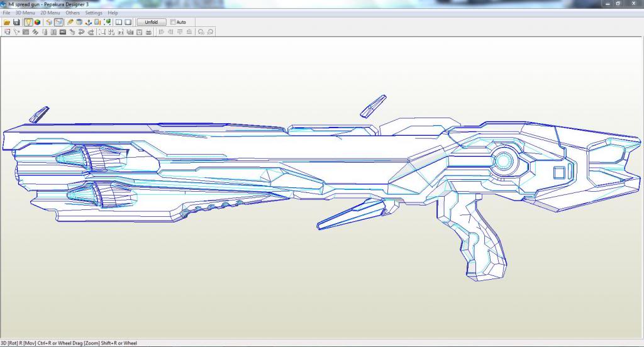Image resolution: width=644 pixels, height=347 pixels.
Task: Restore down the Pepakura Designer window
Action: 618,4
